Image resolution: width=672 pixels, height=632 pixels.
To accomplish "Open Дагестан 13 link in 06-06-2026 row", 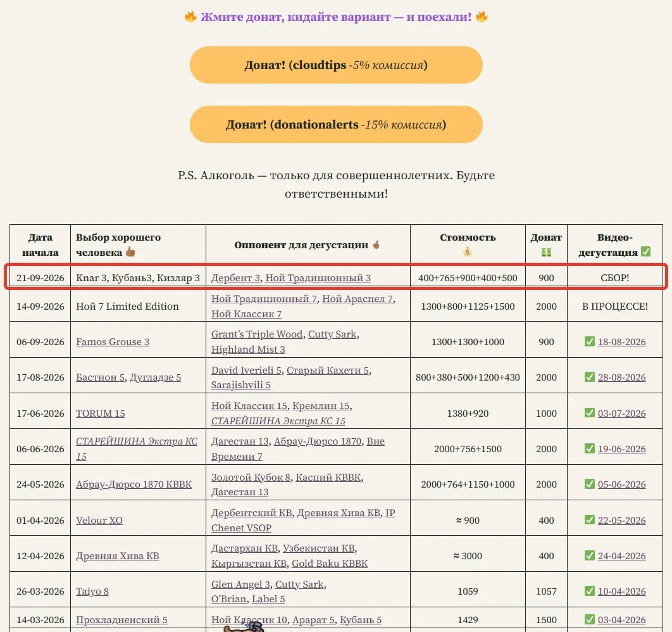I will click(240, 441).
